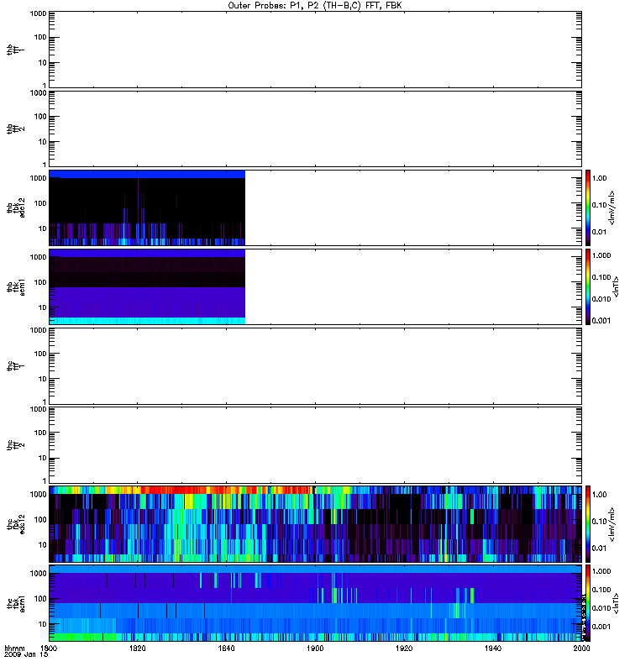This screenshot has height=672, width=630.
Task: Click the 1.00 tick on thb edc12 color bar
Action: coord(599,178)
